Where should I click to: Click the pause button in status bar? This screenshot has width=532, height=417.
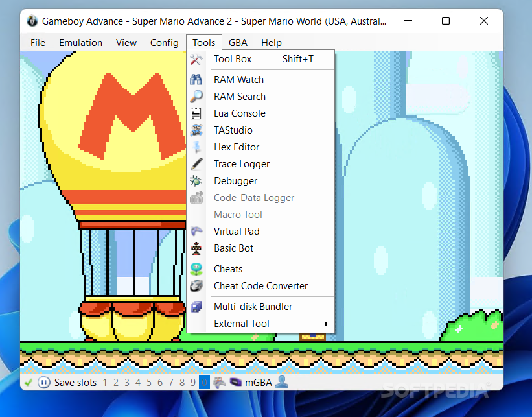pos(44,383)
